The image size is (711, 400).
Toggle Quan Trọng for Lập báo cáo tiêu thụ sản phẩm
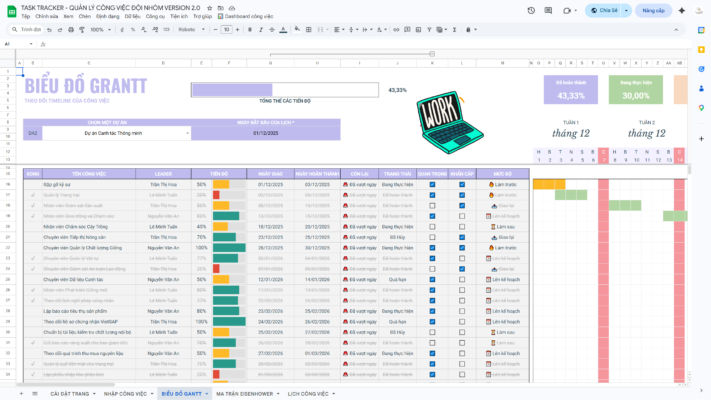point(432,311)
